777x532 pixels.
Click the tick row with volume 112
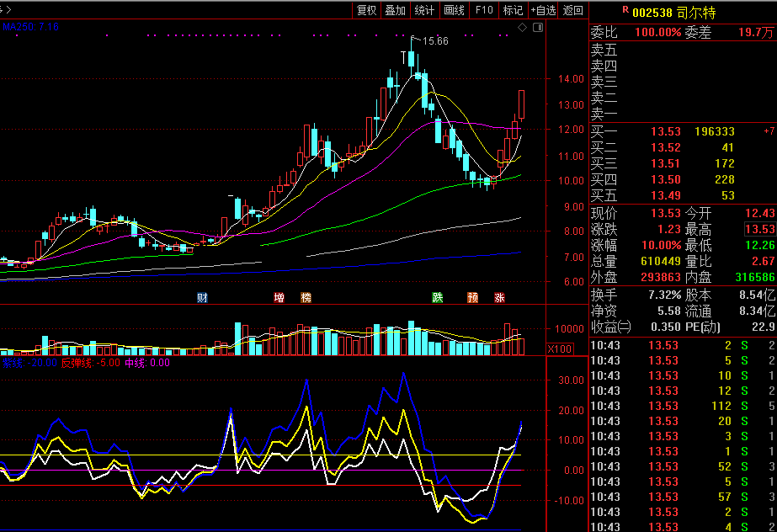click(x=683, y=407)
